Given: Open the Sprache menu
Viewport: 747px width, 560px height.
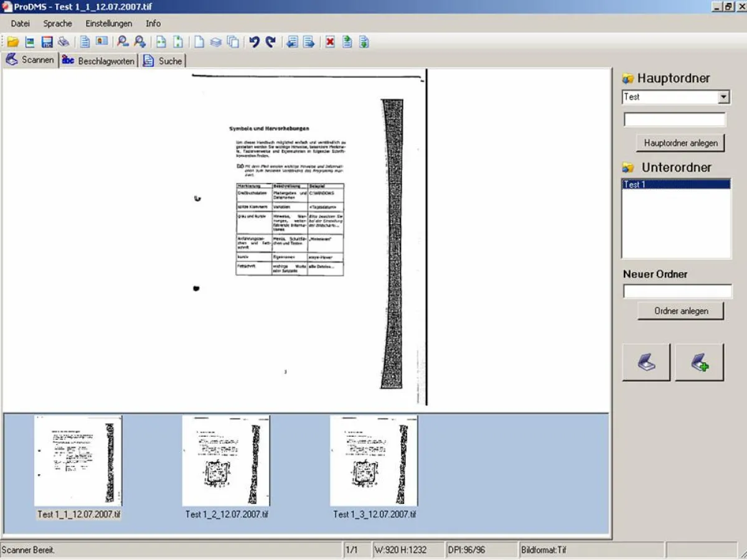Looking at the screenshot, I should (57, 24).
